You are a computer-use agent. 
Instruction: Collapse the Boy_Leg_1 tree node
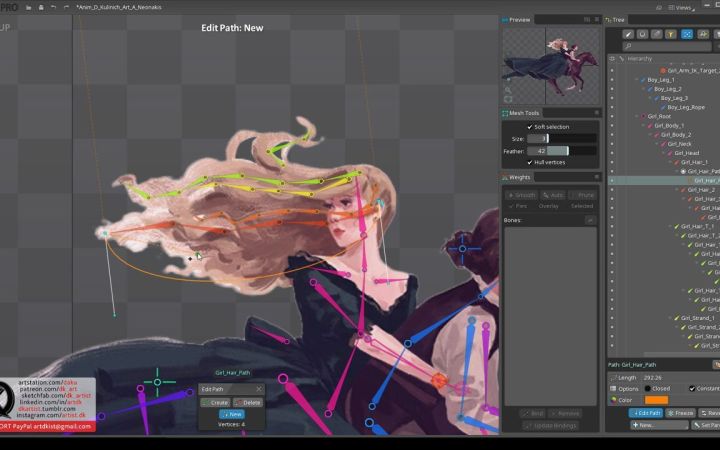pos(636,80)
